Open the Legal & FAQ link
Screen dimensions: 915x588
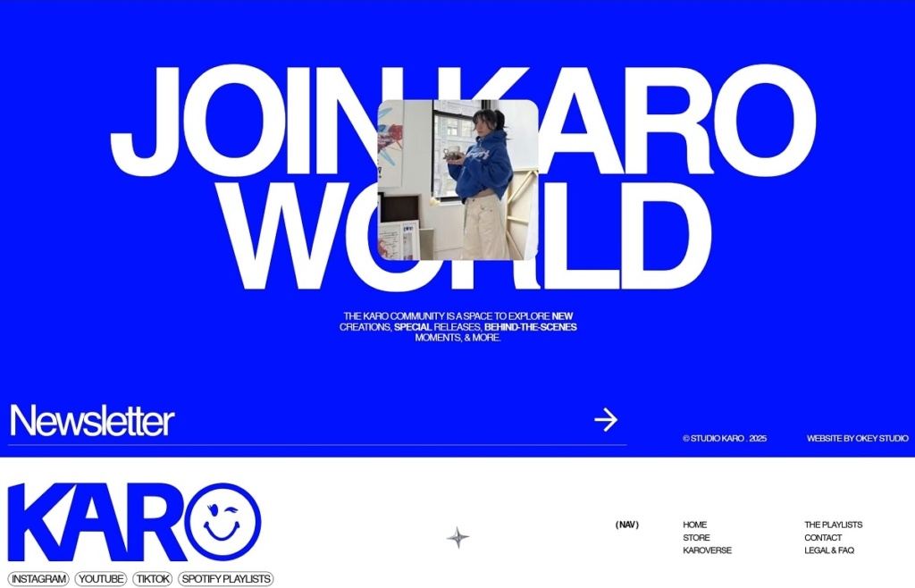[x=828, y=550]
